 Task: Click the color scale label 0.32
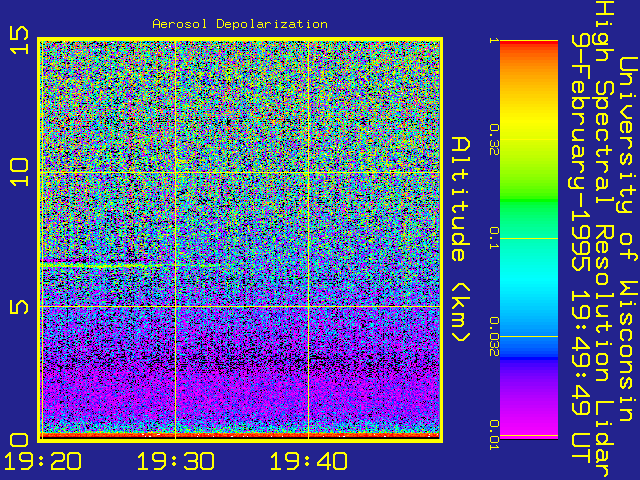coord(494,140)
